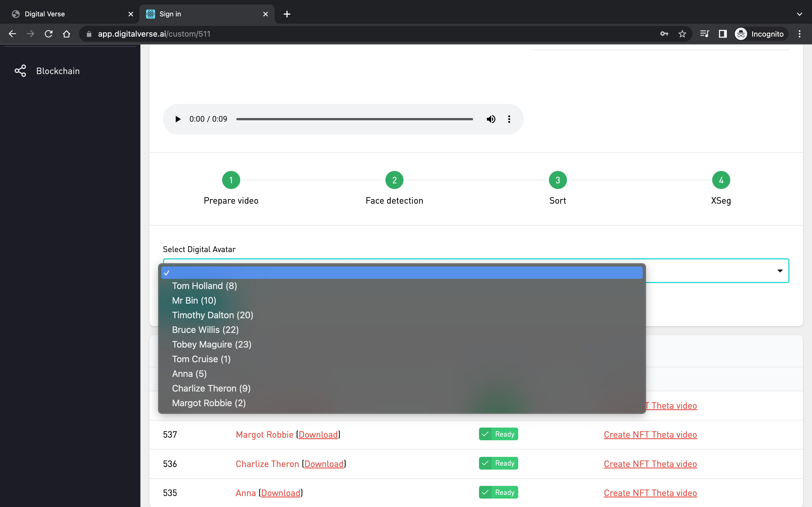
Task: Play the audio clip
Action: 178,119
